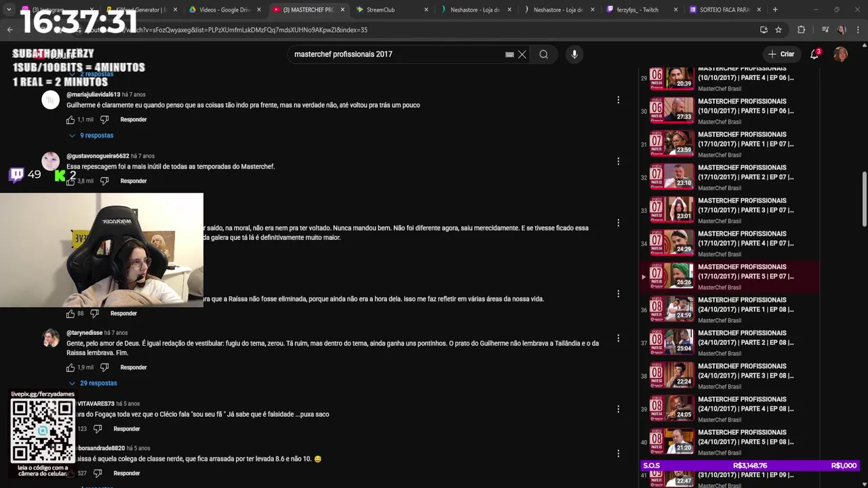
Task: Like the comment by tarynedisse
Action: tap(71, 367)
